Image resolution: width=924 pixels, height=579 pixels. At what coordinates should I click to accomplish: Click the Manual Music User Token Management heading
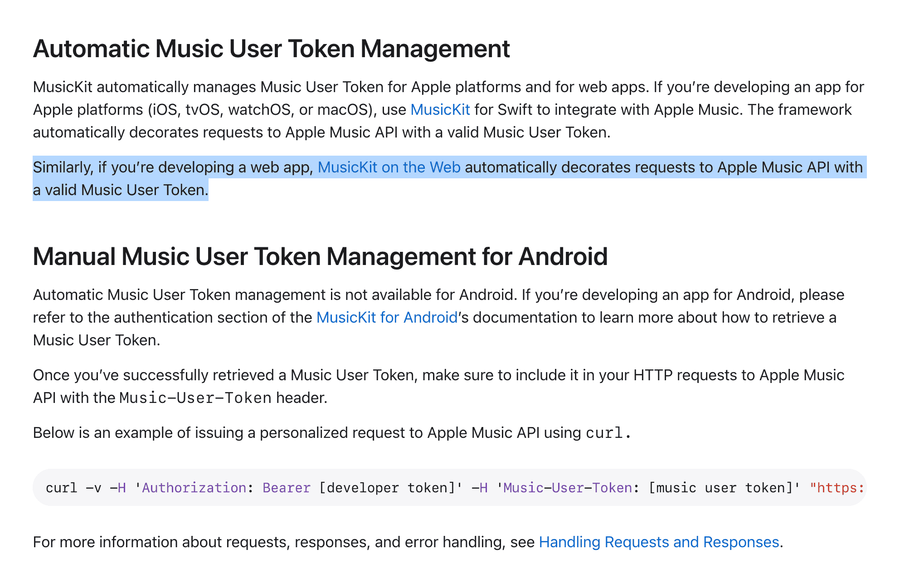point(320,257)
